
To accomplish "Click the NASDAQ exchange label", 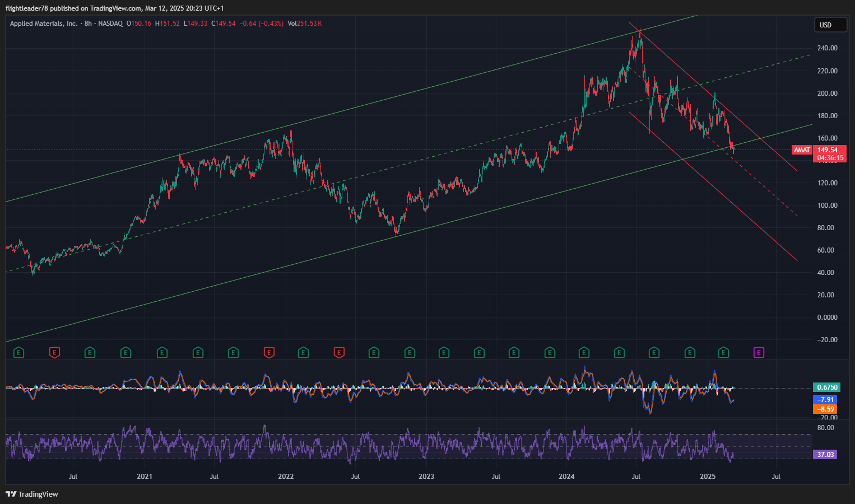I will pos(110,24).
